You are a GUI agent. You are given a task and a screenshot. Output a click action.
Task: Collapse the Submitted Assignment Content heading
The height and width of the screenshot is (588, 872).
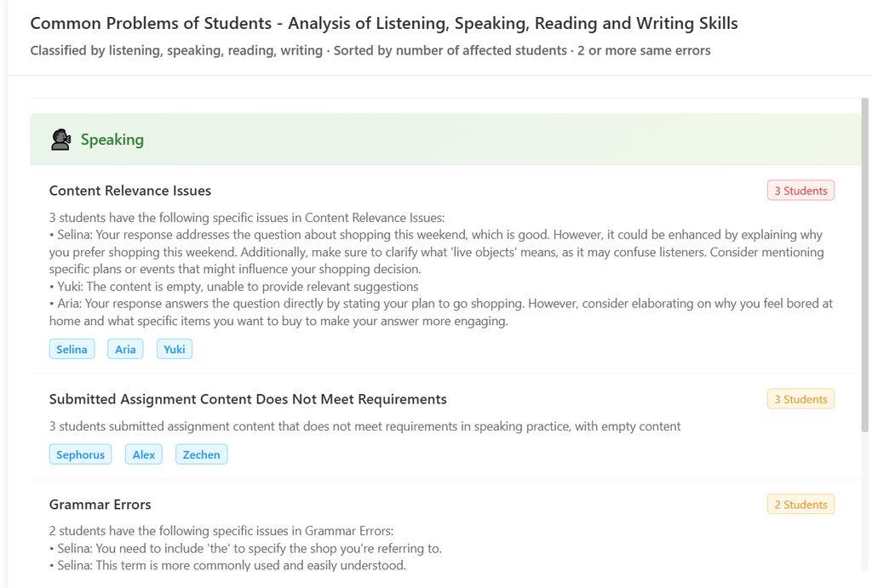click(247, 398)
